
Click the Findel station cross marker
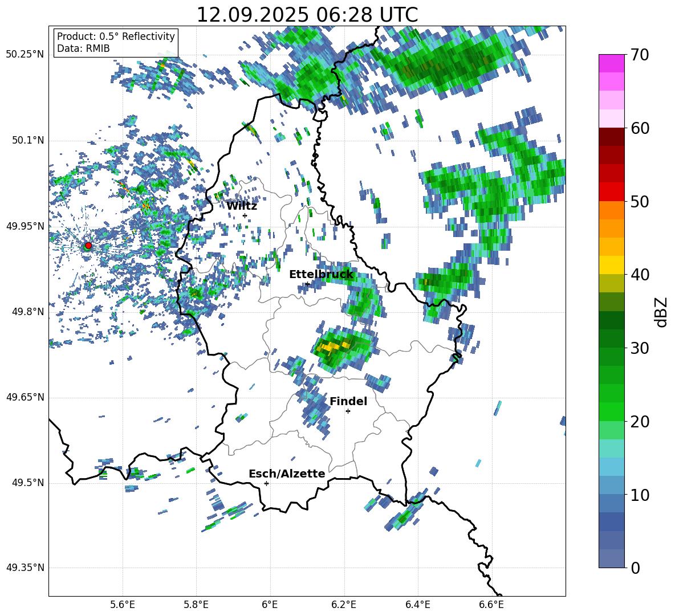pyautogui.click(x=348, y=411)
